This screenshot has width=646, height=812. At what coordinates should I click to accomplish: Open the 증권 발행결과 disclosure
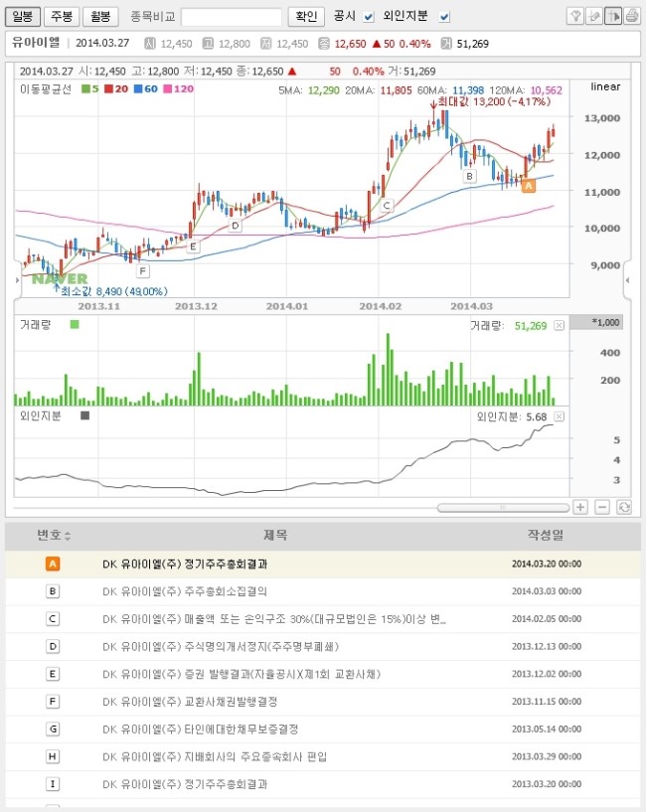(x=242, y=674)
